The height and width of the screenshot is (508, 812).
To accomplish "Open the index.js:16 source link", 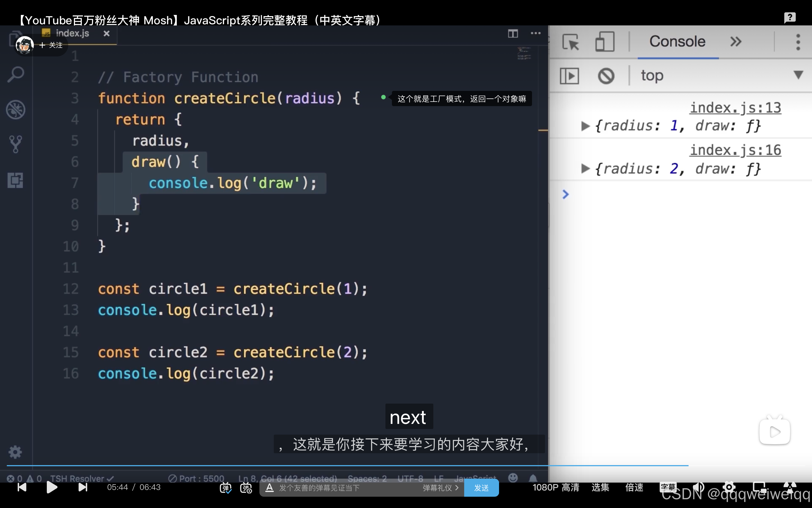I will coord(736,150).
